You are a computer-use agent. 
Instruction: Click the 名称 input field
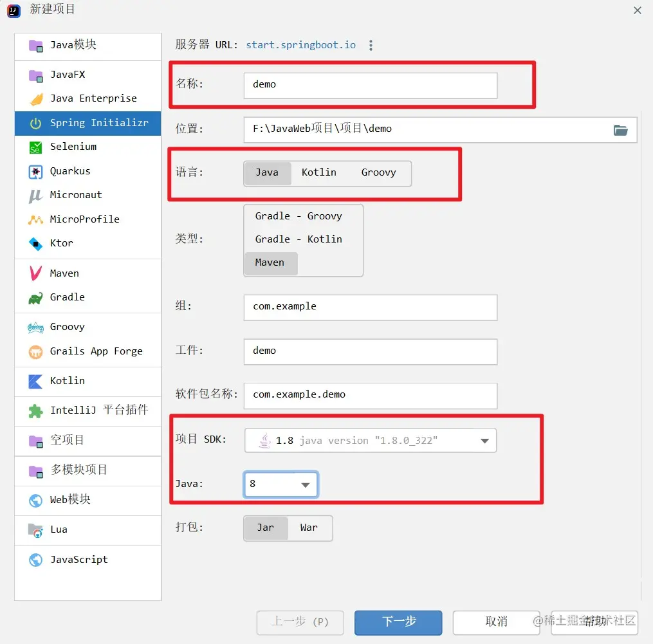[x=370, y=86]
